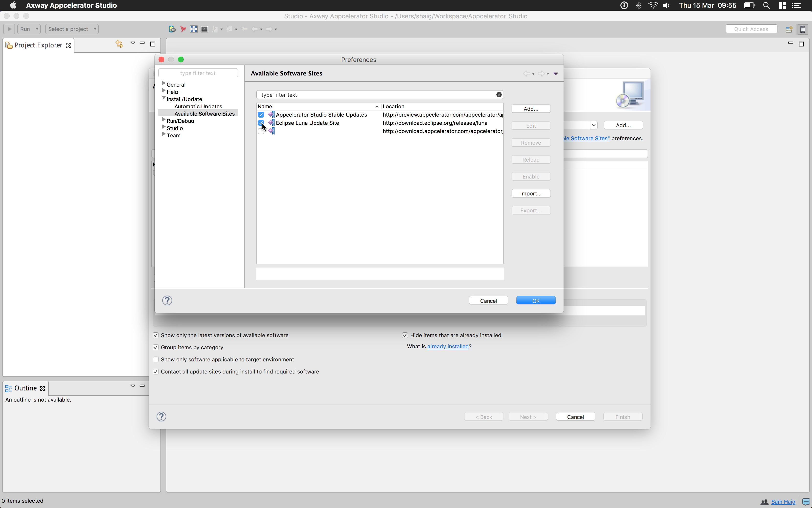The height and width of the screenshot is (508, 812).
Task: Minimize the Project Explorer view
Action: 142,43
